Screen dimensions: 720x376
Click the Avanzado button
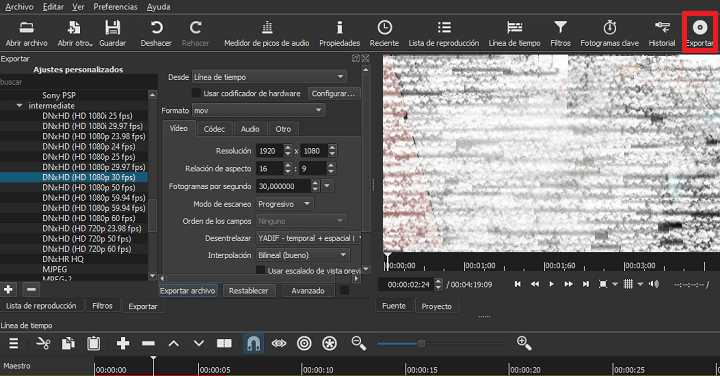308,291
